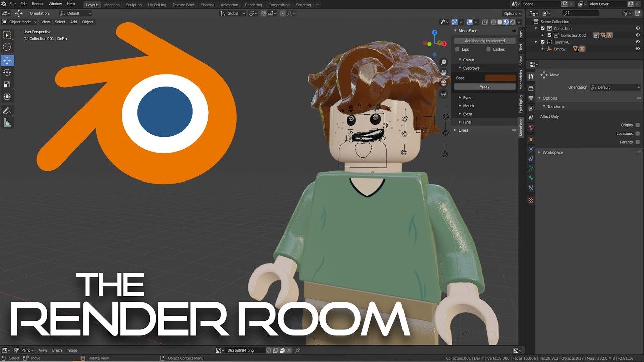The height and width of the screenshot is (362, 644).
Task: Hide Collection.002 with its eye icon
Action: (638, 35)
